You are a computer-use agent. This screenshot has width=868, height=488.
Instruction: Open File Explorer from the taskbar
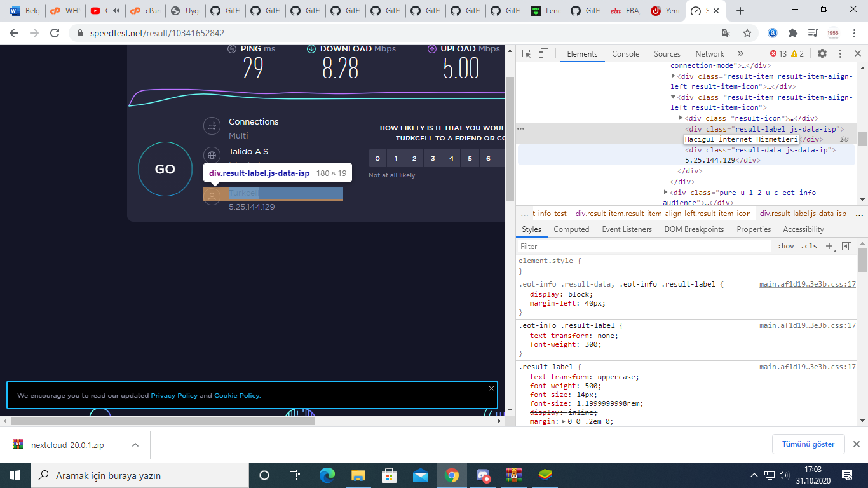pos(358,475)
